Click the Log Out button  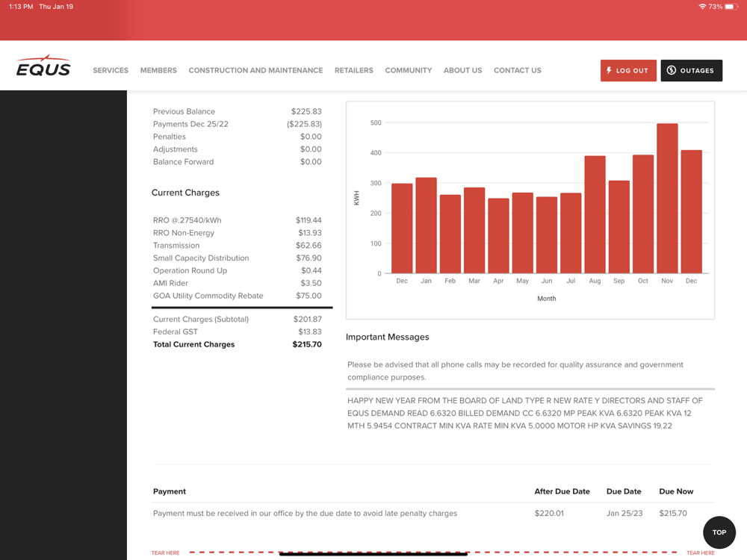628,70
